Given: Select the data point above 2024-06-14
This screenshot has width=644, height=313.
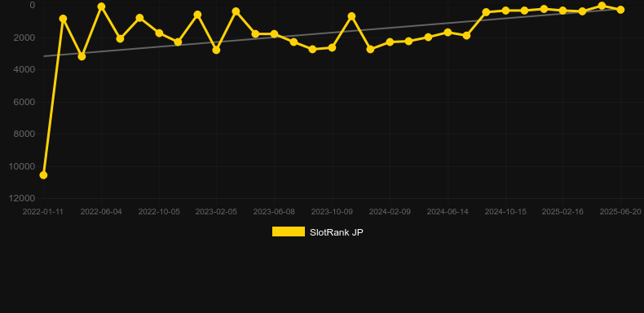Looking at the screenshot, I should pos(448,33).
